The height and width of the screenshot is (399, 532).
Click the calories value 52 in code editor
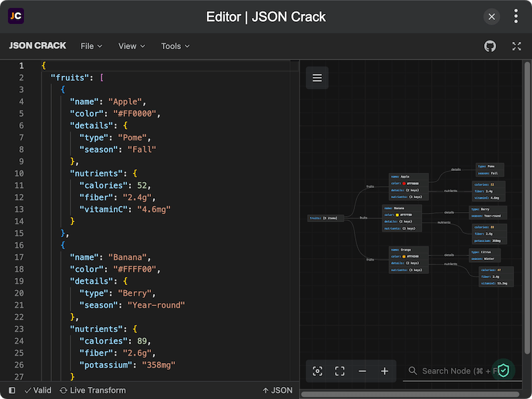pyautogui.click(x=142, y=186)
